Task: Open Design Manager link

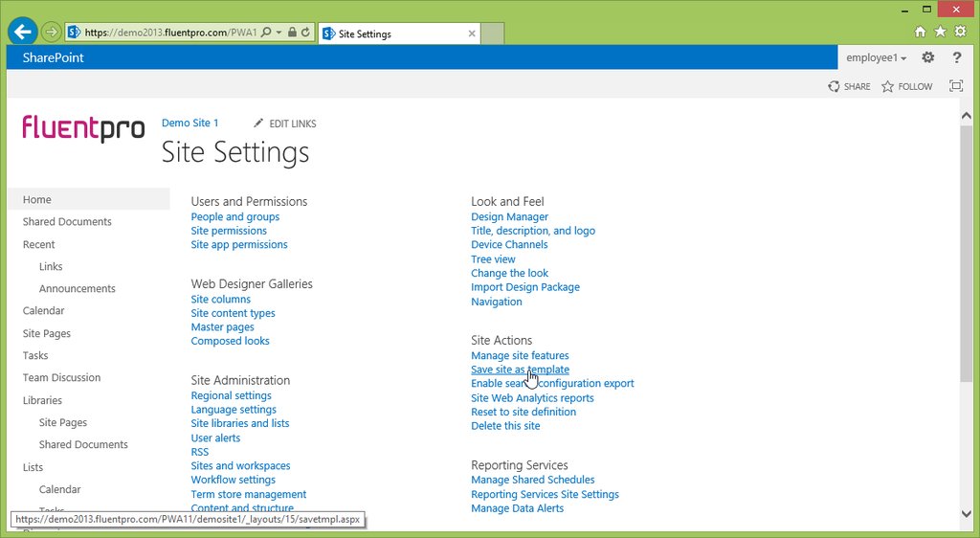Action: click(x=509, y=216)
